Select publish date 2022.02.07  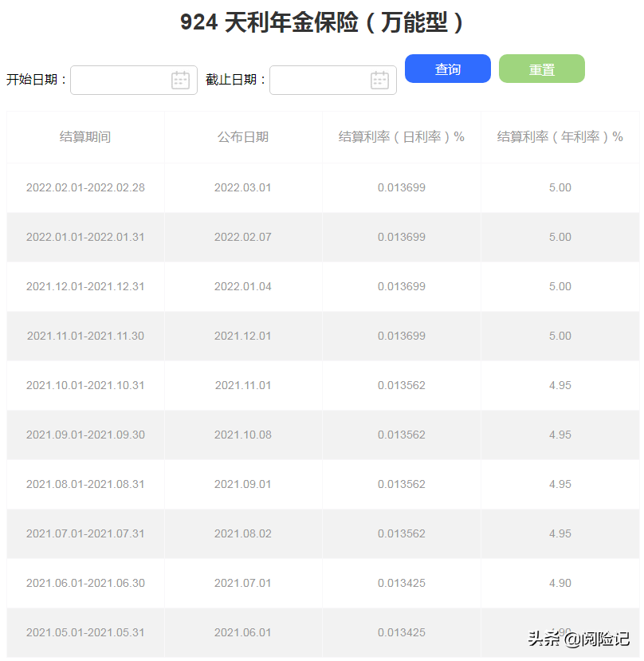[243, 237]
